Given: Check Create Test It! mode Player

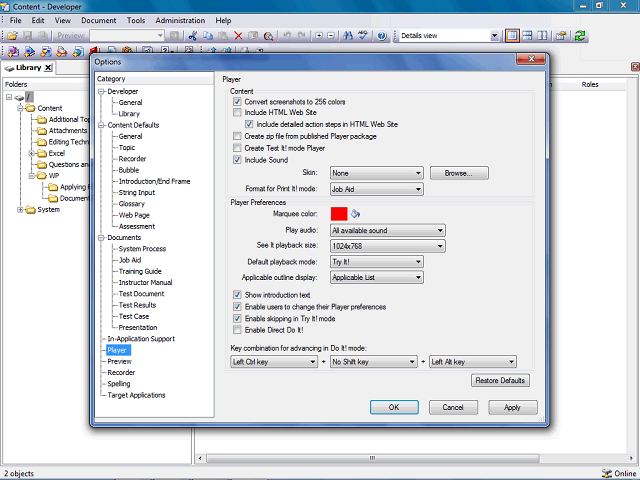Looking at the screenshot, I should coord(237,148).
